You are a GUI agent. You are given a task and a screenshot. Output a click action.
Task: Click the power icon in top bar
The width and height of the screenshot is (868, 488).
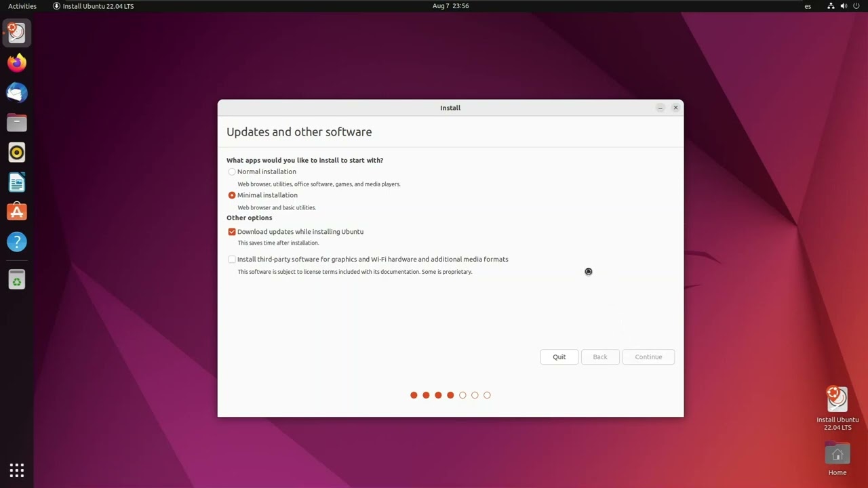coord(856,6)
